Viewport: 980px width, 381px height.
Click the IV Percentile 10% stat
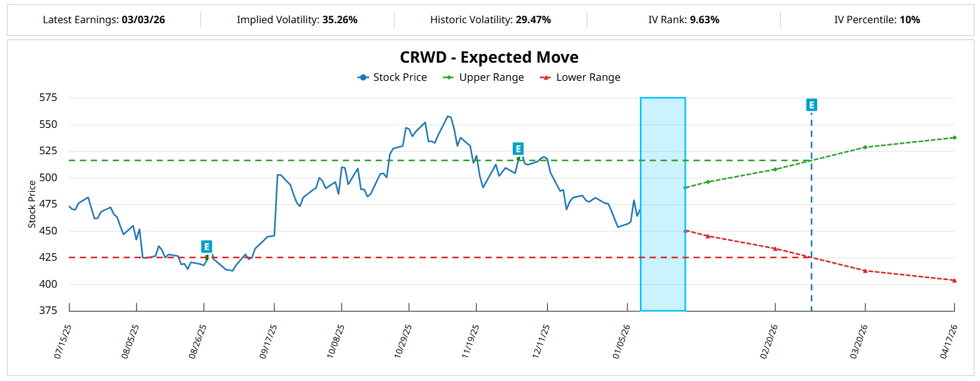point(877,20)
